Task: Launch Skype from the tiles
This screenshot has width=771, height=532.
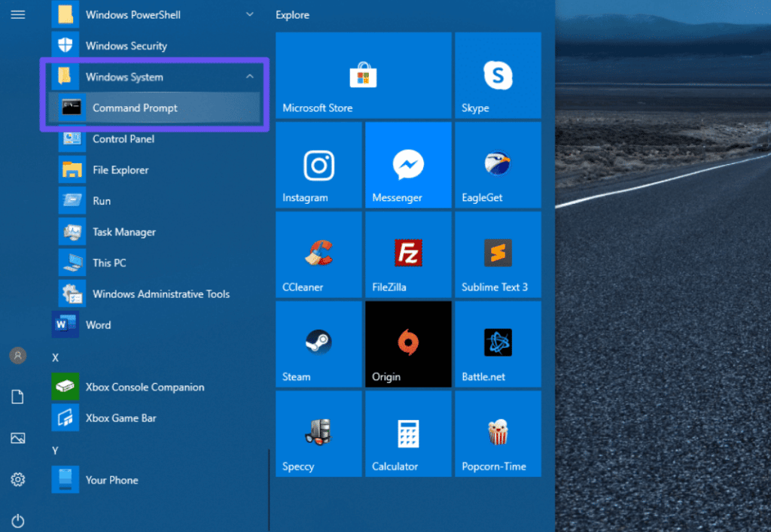Action: click(498, 75)
